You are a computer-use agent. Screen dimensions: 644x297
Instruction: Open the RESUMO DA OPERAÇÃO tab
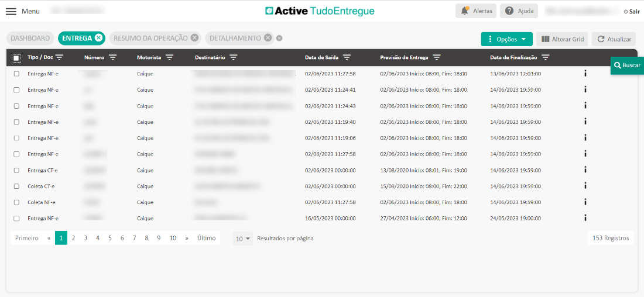(x=150, y=38)
